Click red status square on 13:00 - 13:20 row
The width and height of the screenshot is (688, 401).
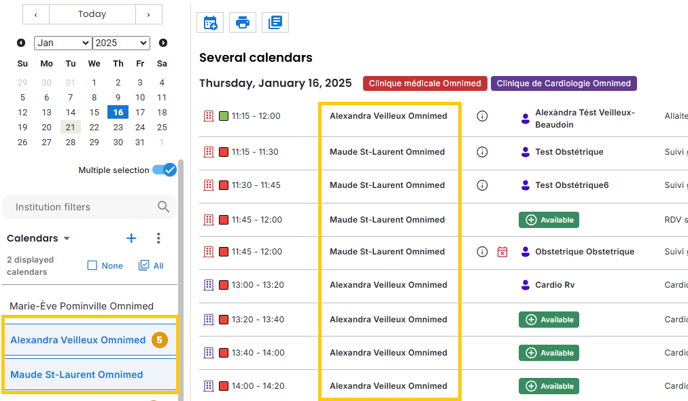[x=224, y=285]
